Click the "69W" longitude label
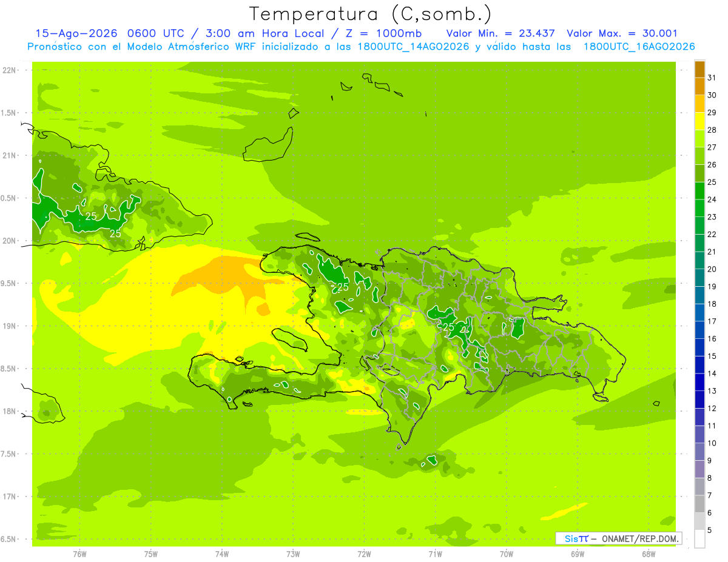Image resolution: width=728 pixels, height=562 pixels. [578, 554]
